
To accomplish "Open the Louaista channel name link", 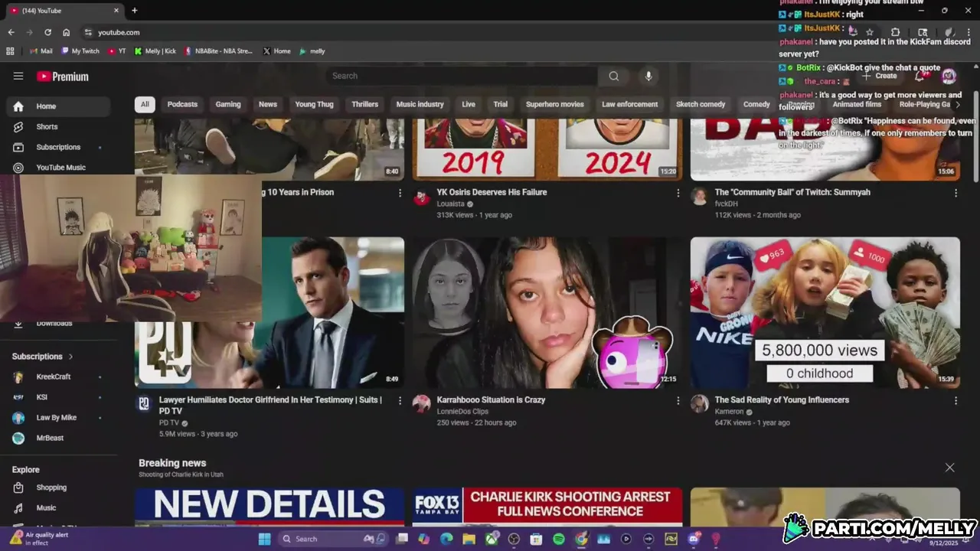I will coord(450,204).
